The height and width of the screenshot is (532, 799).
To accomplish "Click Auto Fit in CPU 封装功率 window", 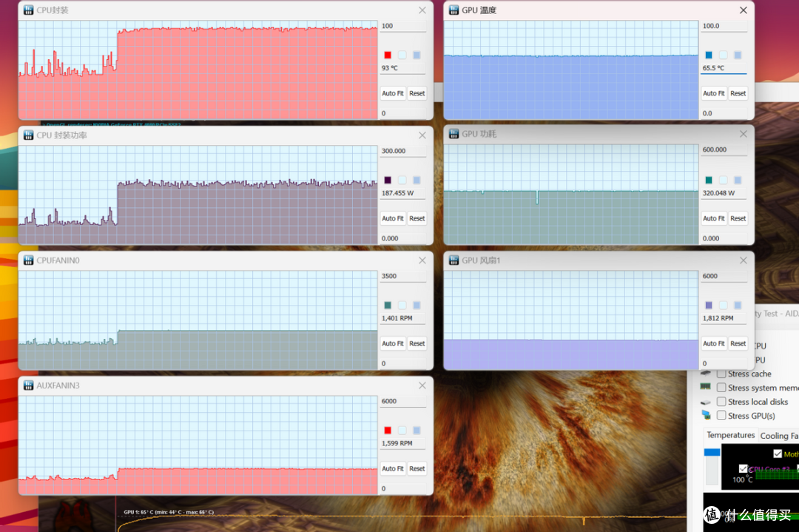I will pyautogui.click(x=392, y=218).
